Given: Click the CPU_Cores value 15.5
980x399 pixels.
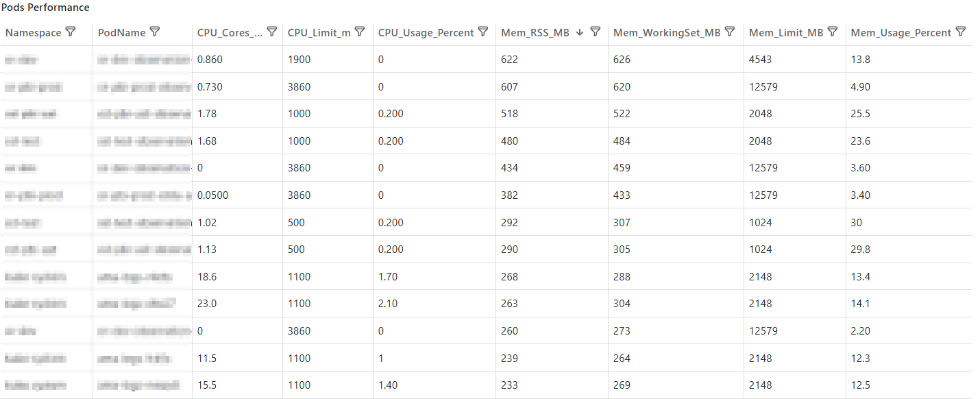Looking at the screenshot, I should (x=206, y=385).
